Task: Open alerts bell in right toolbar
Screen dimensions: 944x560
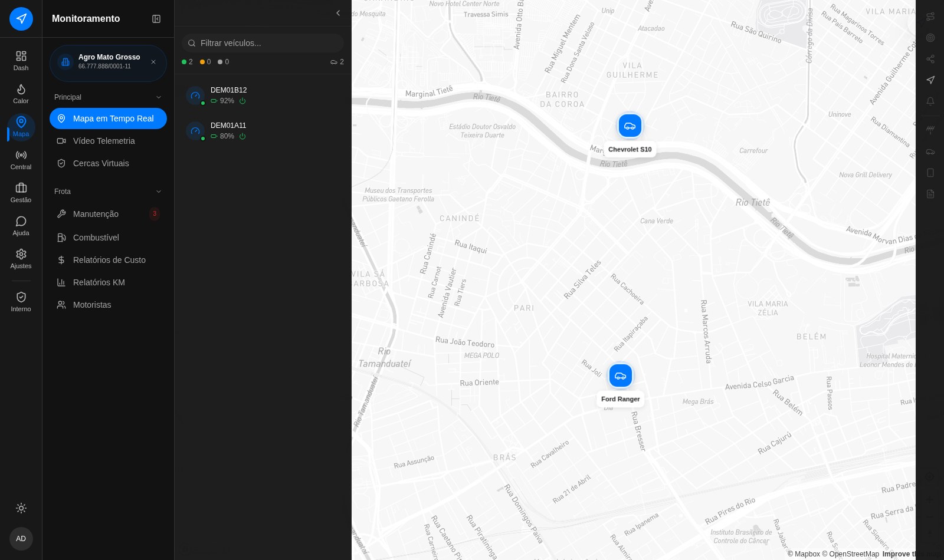Action: 930,101
